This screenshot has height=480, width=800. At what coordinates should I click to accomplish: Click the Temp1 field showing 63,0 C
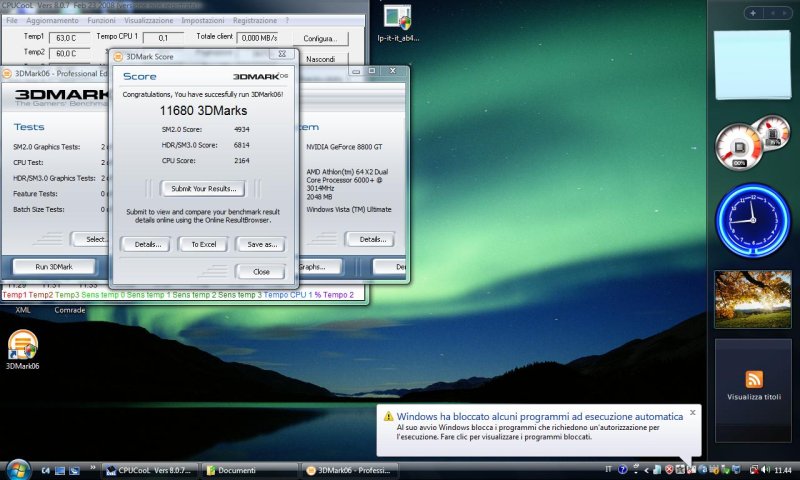69,38
